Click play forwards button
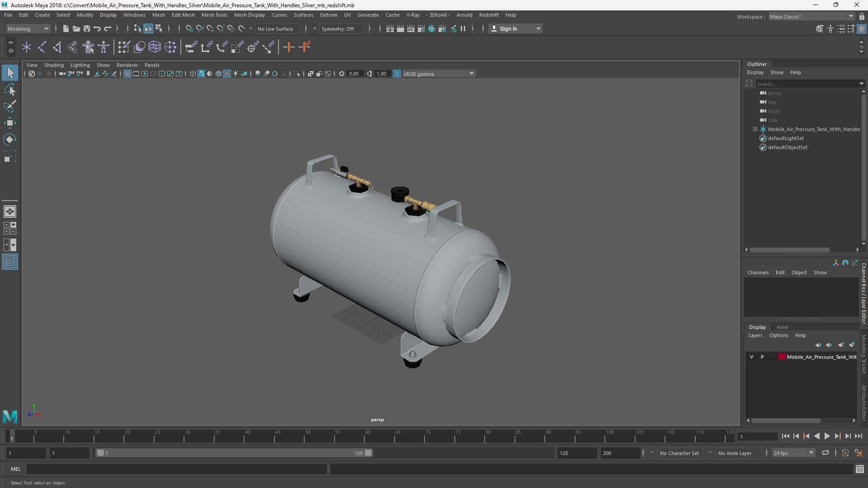Viewport: 868px width, 488px height. [x=827, y=436]
